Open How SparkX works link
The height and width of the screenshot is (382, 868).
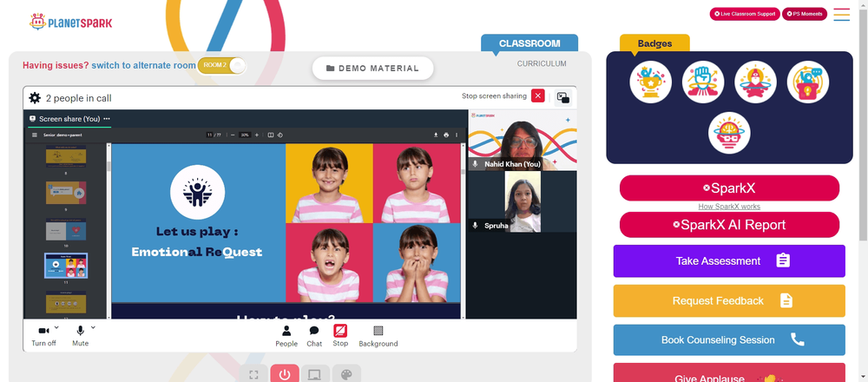pos(729,207)
